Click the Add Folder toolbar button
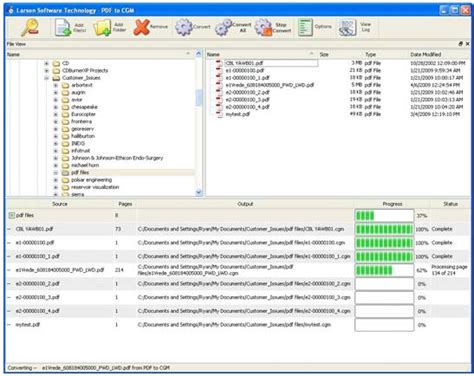474x376 pixels. [110, 27]
